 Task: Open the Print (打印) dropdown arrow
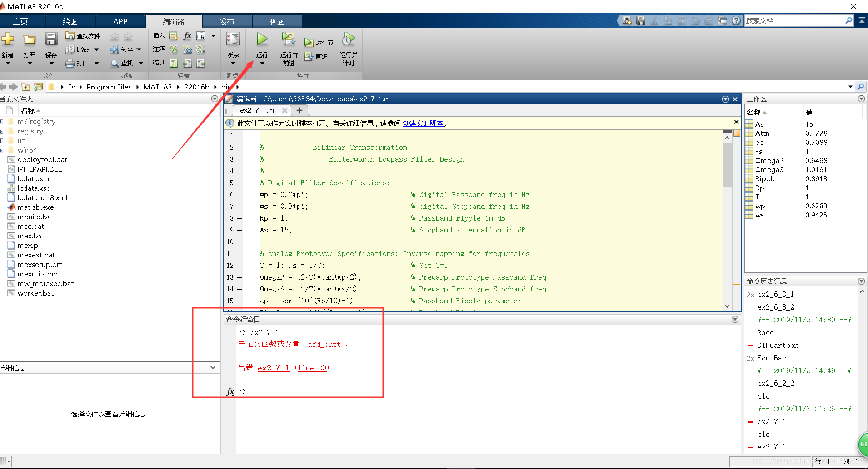pos(96,63)
